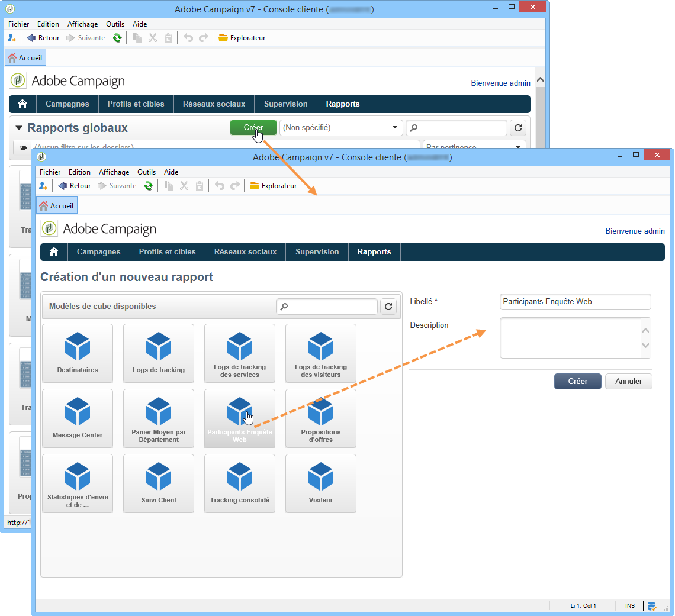Choose the Suivi Client cube
Screen dimensions: 675x616
click(159, 483)
